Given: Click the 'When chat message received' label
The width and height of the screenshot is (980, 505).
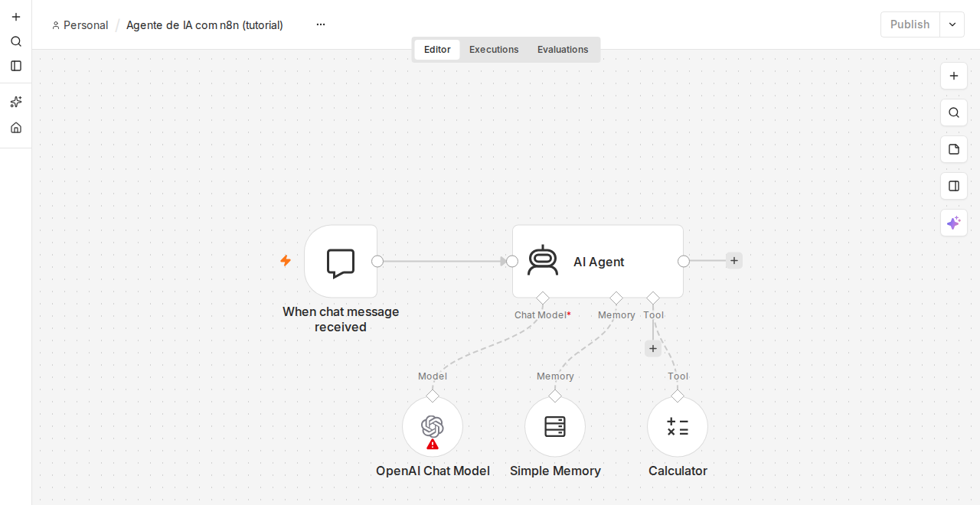Looking at the screenshot, I should 341,319.
